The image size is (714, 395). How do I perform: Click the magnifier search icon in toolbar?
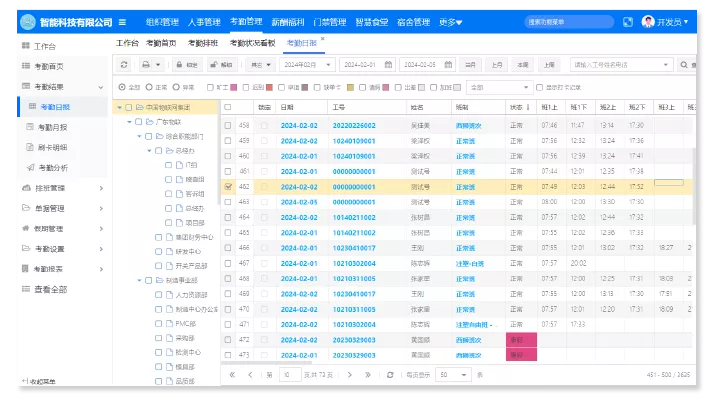click(684, 65)
